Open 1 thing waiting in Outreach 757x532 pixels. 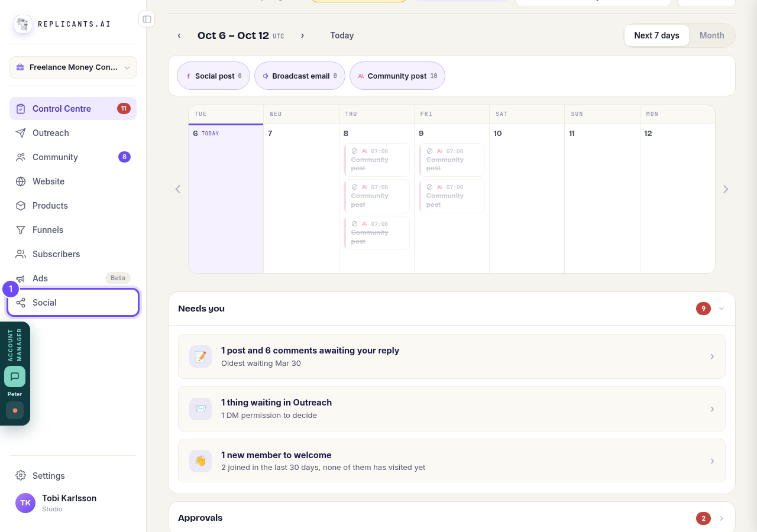(x=452, y=409)
